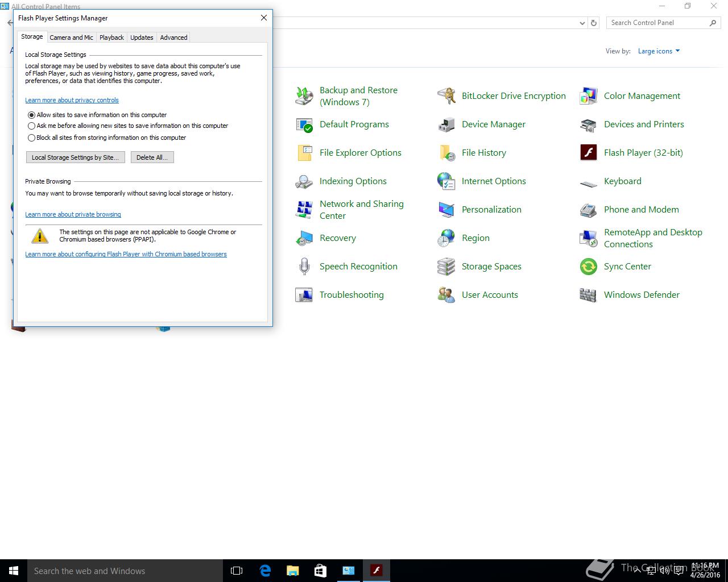Image resolution: width=728 pixels, height=582 pixels.
Task: Open configuring Flash Player with Chromium link
Action: tap(126, 254)
